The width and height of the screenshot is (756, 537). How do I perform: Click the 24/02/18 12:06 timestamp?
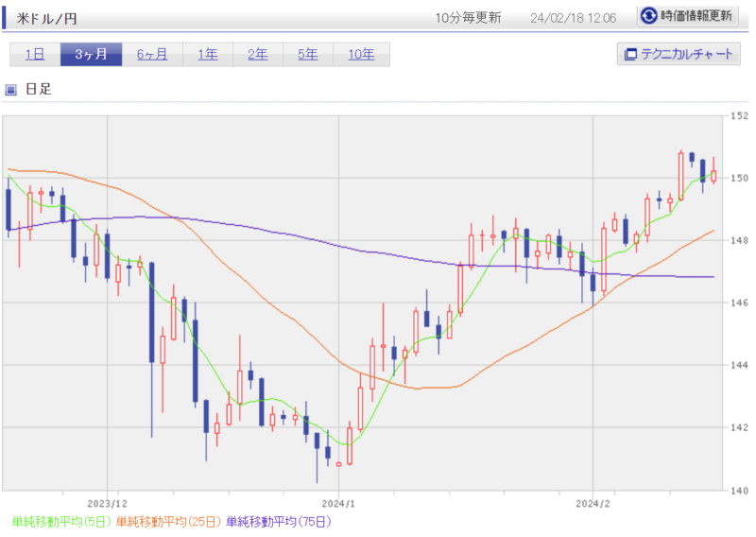click(x=574, y=18)
